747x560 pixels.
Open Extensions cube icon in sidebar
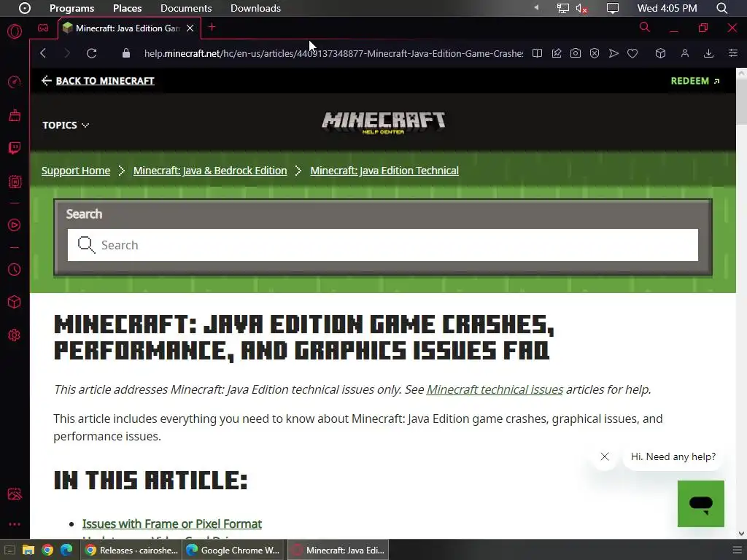pyautogui.click(x=15, y=302)
